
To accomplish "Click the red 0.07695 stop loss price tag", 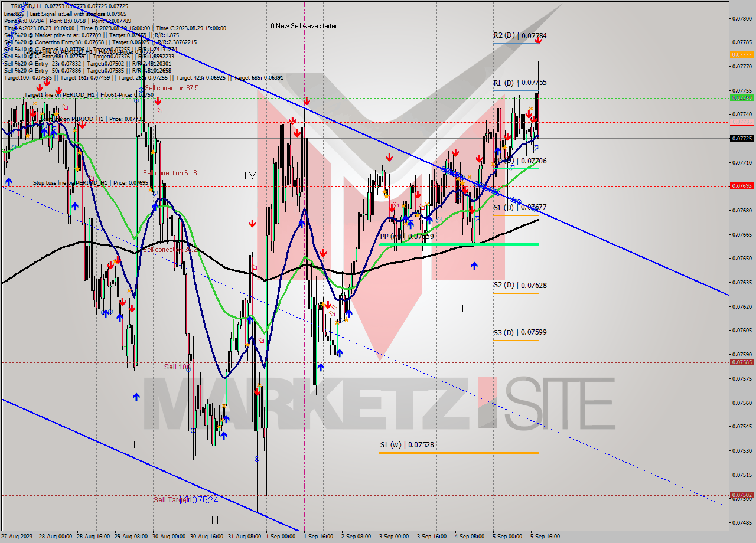I will pyautogui.click(x=741, y=185).
